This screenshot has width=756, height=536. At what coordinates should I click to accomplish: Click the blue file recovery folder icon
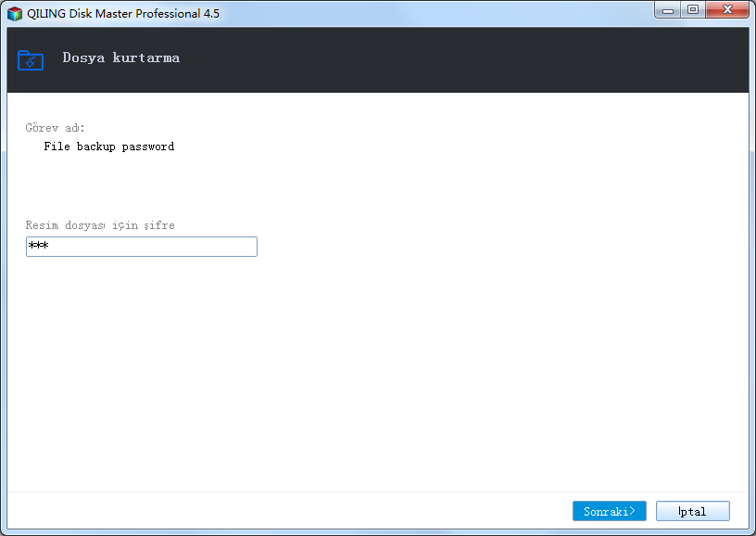click(31, 60)
